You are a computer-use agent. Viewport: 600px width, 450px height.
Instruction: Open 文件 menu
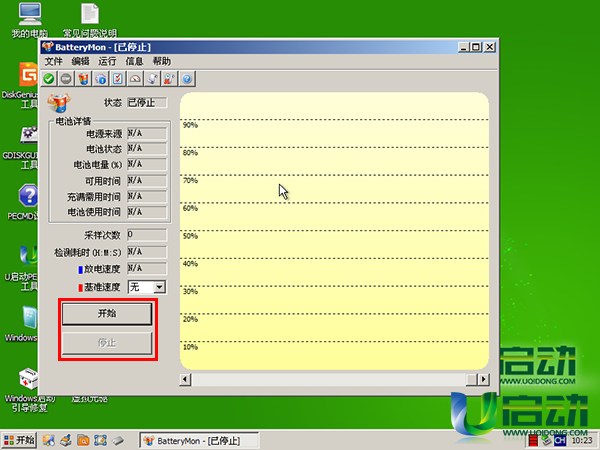tap(53, 61)
